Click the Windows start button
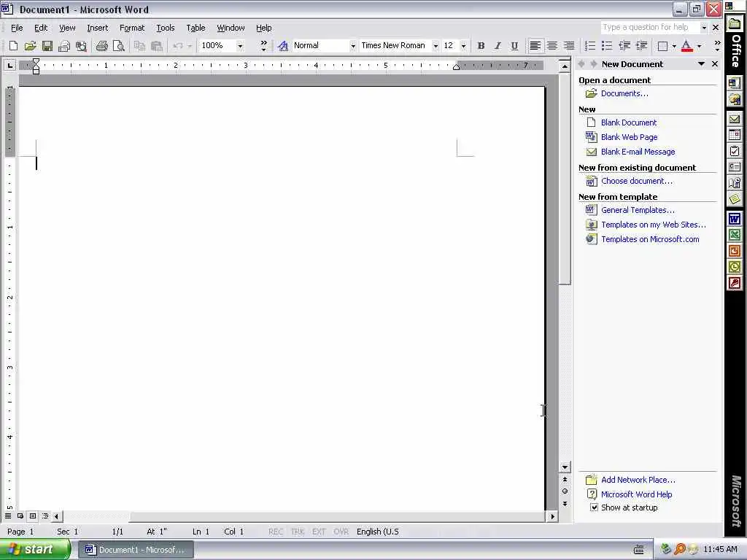Image resolution: width=747 pixels, height=560 pixels. click(x=35, y=550)
